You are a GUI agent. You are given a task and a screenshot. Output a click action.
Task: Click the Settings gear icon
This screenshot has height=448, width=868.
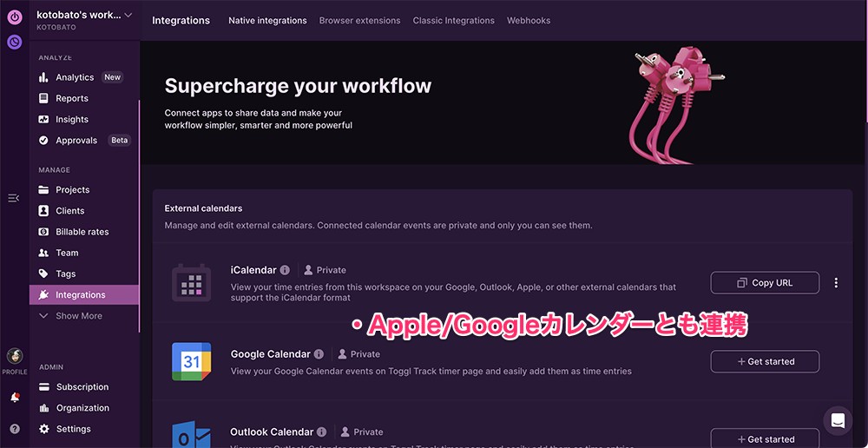45,429
